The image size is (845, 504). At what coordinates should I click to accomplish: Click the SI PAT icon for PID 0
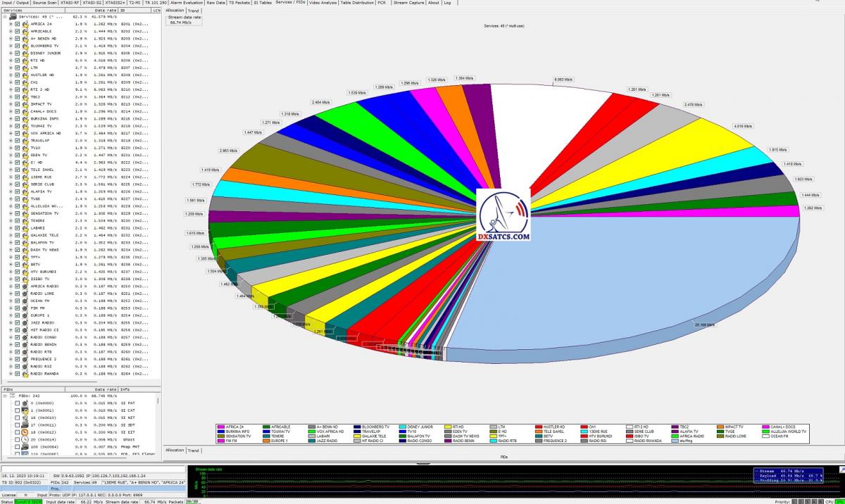coord(25,403)
